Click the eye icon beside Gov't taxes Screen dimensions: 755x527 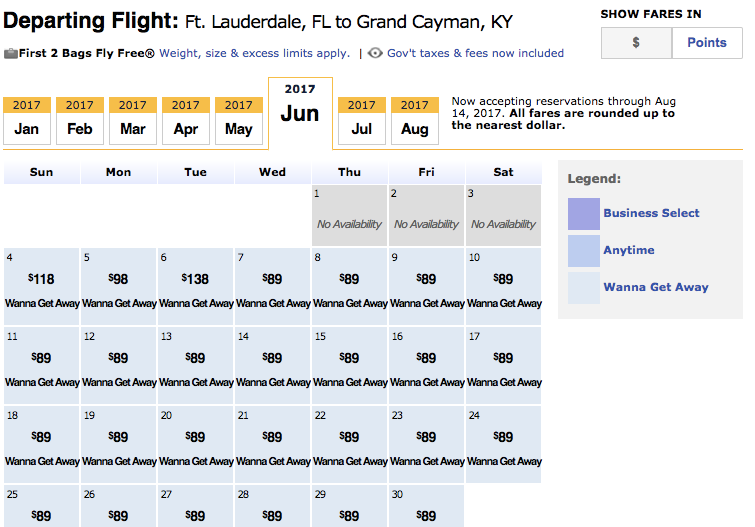[375, 53]
